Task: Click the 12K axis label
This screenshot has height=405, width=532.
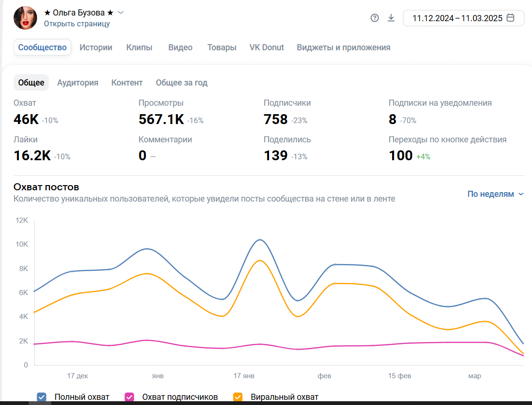Action: [x=22, y=220]
